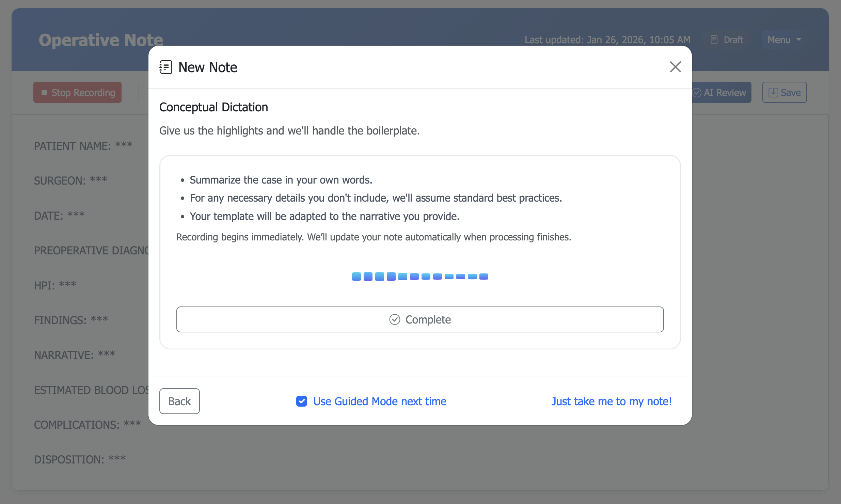Image resolution: width=841 pixels, height=504 pixels.
Task: Close the New Note dialog
Action: tap(675, 67)
